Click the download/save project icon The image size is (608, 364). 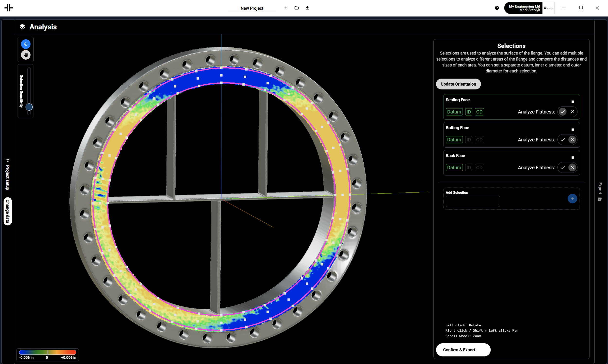coord(307,8)
